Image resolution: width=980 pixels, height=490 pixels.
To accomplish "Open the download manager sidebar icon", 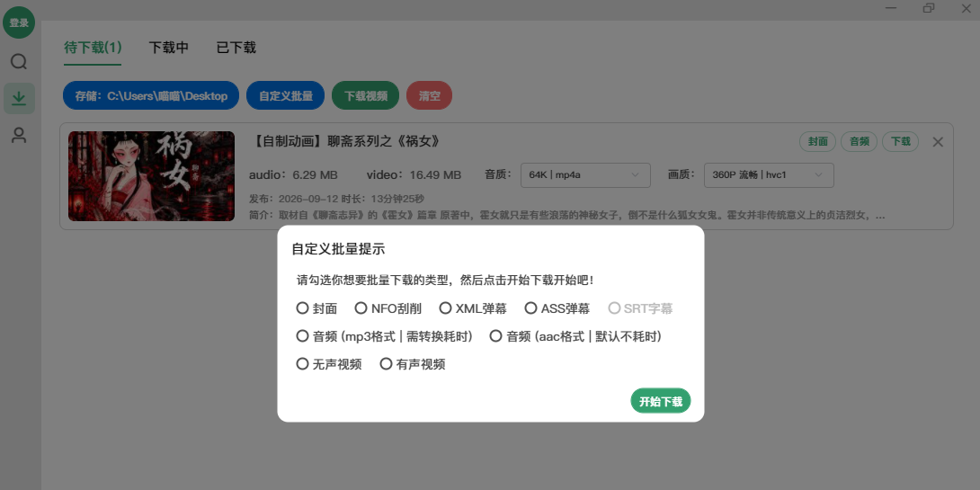I will (x=19, y=98).
